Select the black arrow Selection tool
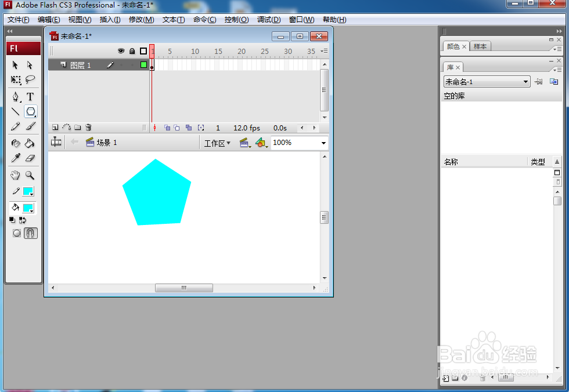 [x=15, y=65]
